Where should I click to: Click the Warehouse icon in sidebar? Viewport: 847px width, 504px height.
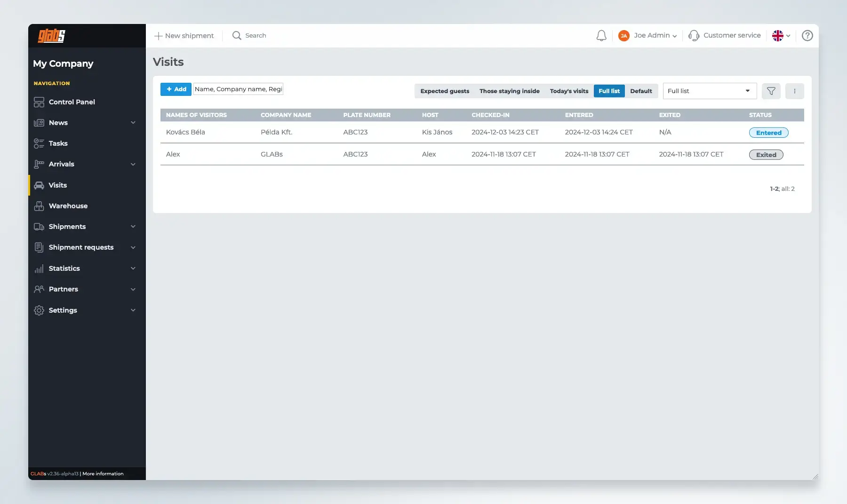(x=39, y=206)
